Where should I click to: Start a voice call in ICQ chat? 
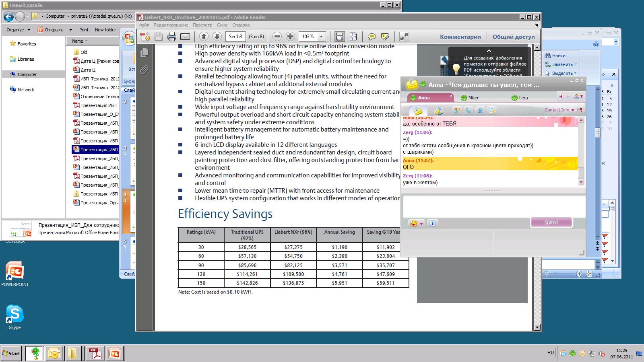[469, 110]
